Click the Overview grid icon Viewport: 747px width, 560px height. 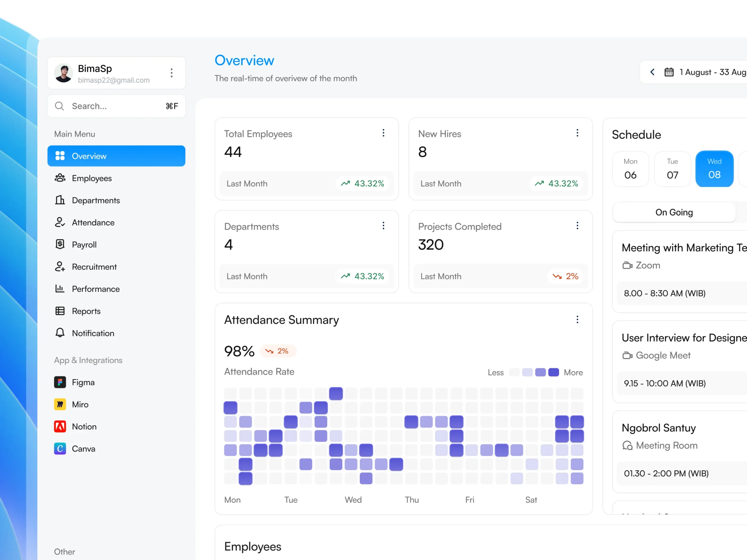tap(60, 156)
